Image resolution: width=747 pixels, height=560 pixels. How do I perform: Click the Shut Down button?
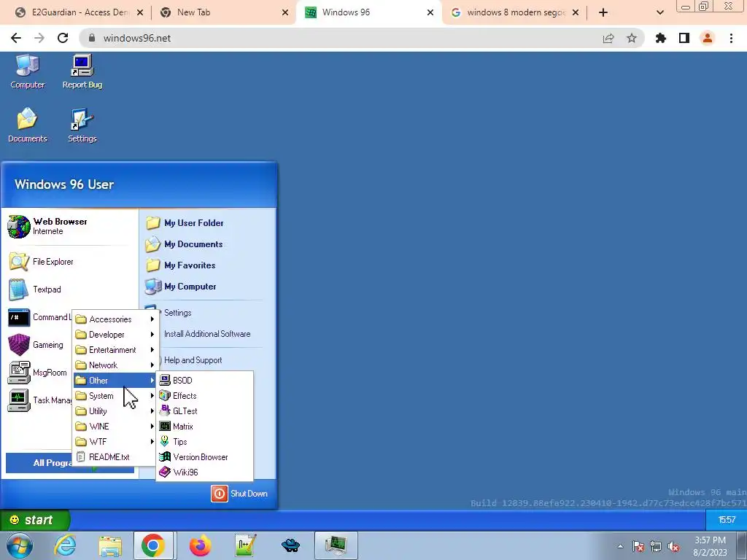pyautogui.click(x=239, y=494)
